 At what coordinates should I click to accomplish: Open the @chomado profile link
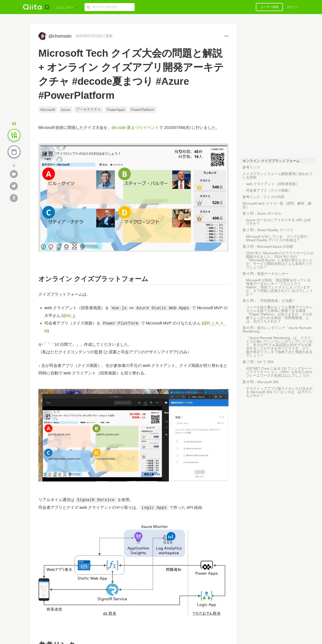(60, 36)
